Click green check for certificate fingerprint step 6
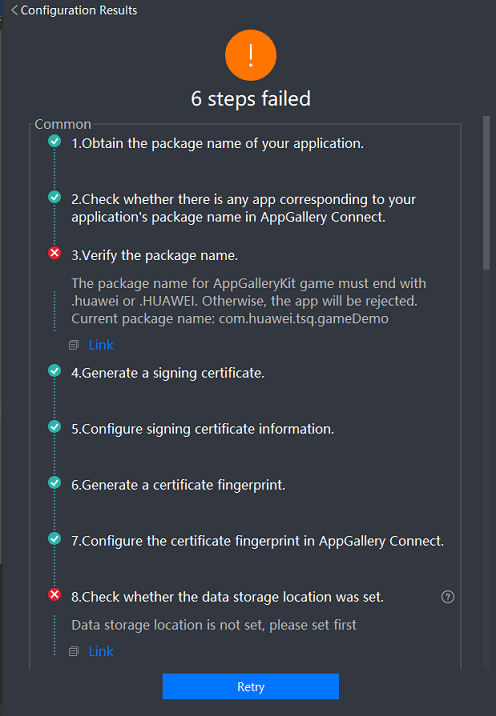 coord(54,483)
